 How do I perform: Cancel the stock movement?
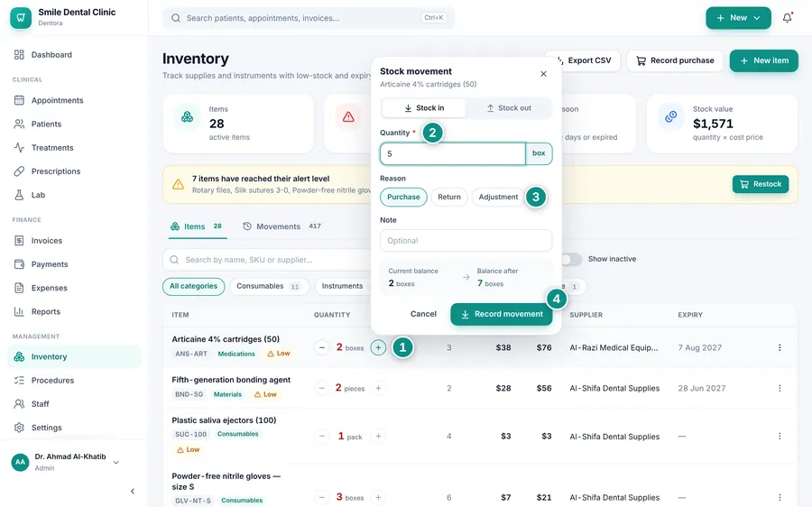[424, 314]
